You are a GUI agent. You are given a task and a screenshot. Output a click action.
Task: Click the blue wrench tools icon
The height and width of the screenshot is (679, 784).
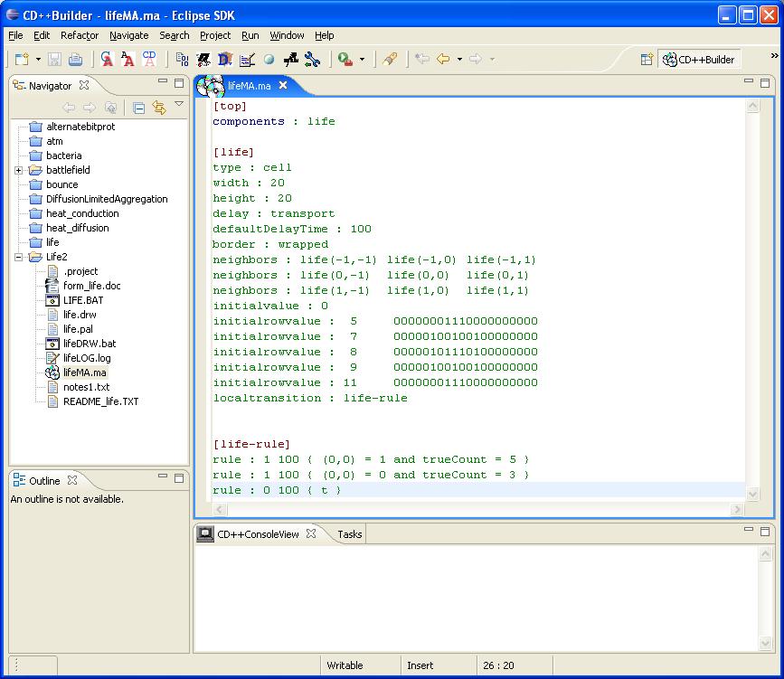(313, 60)
